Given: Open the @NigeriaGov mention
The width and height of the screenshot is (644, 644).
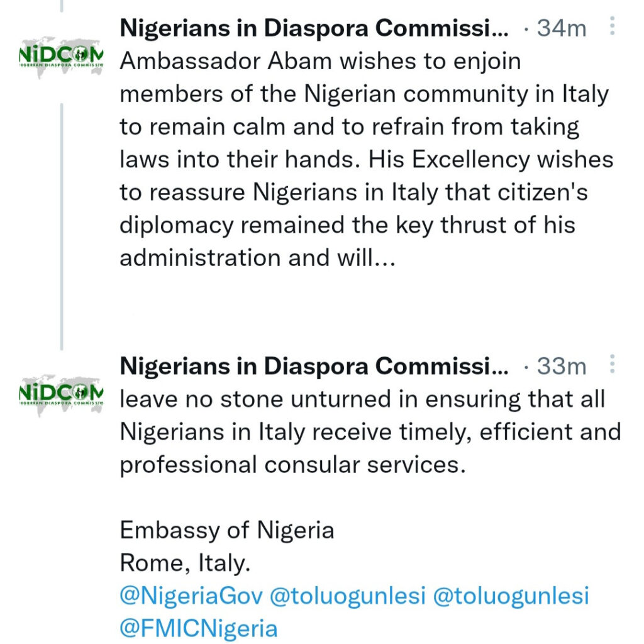Looking at the screenshot, I should tap(191, 596).
